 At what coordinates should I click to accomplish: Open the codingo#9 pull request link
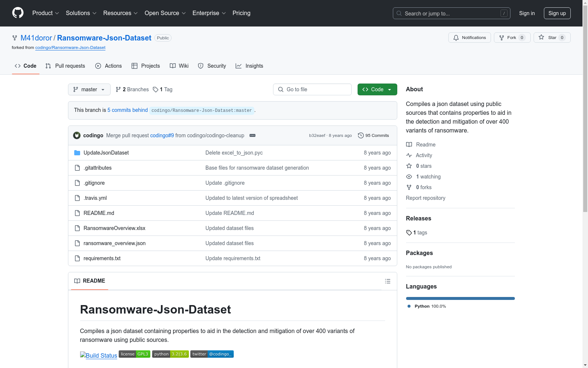pos(162,135)
